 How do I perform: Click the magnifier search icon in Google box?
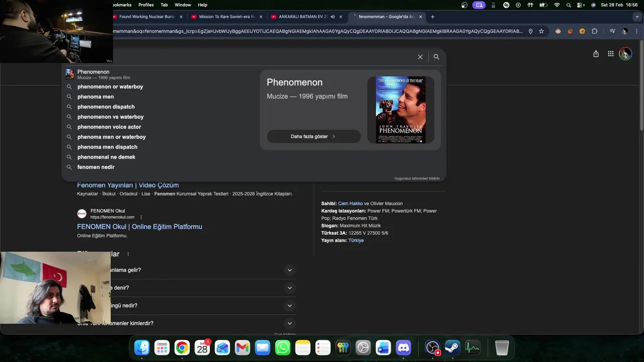tap(436, 57)
